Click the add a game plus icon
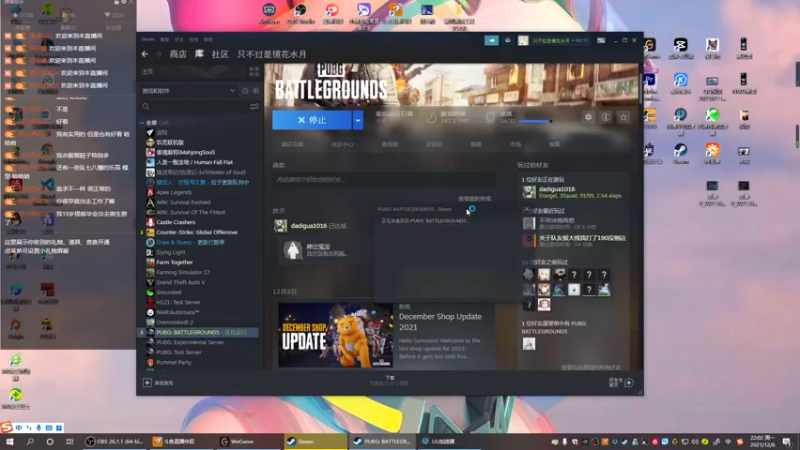 [x=147, y=383]
